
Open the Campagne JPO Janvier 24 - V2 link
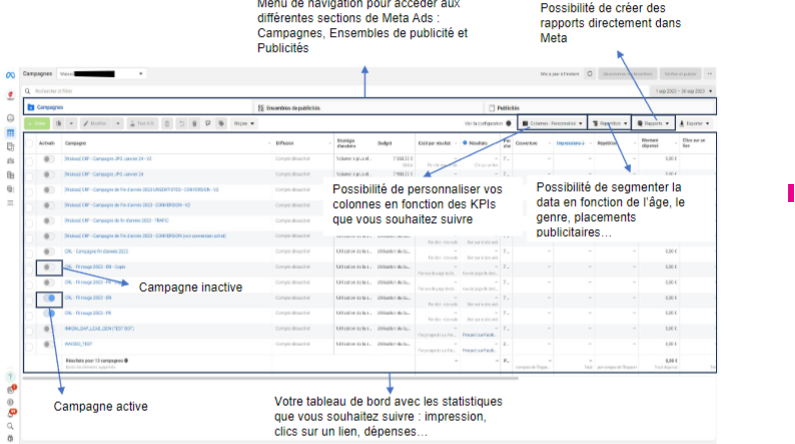109,158
